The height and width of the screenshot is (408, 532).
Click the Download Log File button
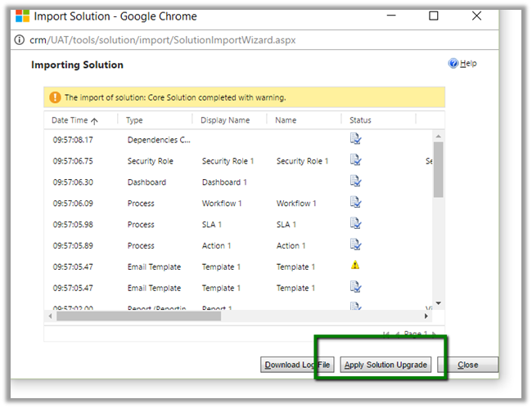coord(297,365)
